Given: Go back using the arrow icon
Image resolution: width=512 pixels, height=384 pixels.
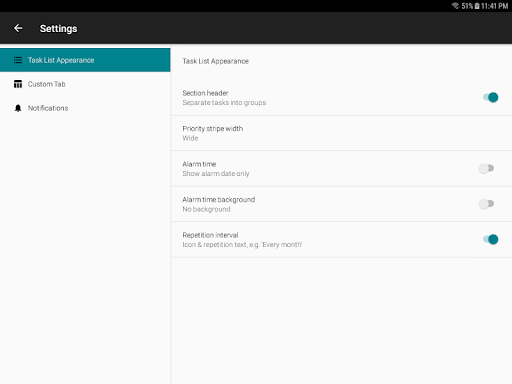Looking at the screenshot, I should 18,28.
